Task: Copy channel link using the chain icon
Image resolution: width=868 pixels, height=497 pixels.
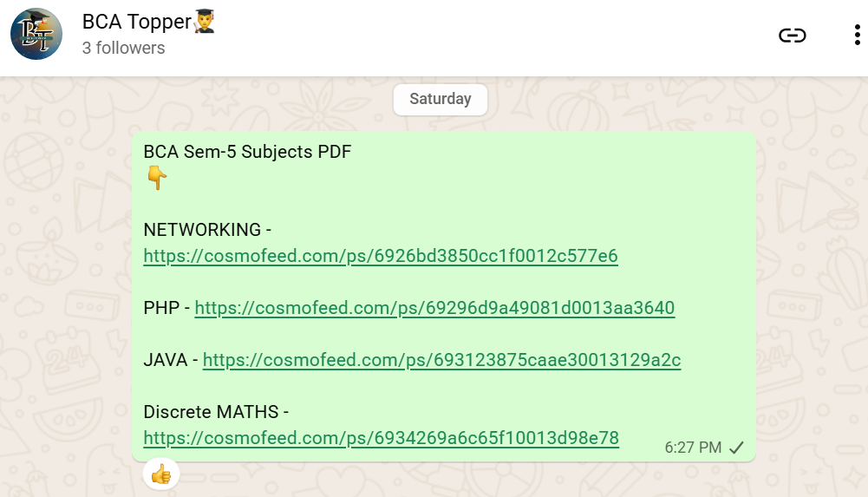Action: point(792,36)
